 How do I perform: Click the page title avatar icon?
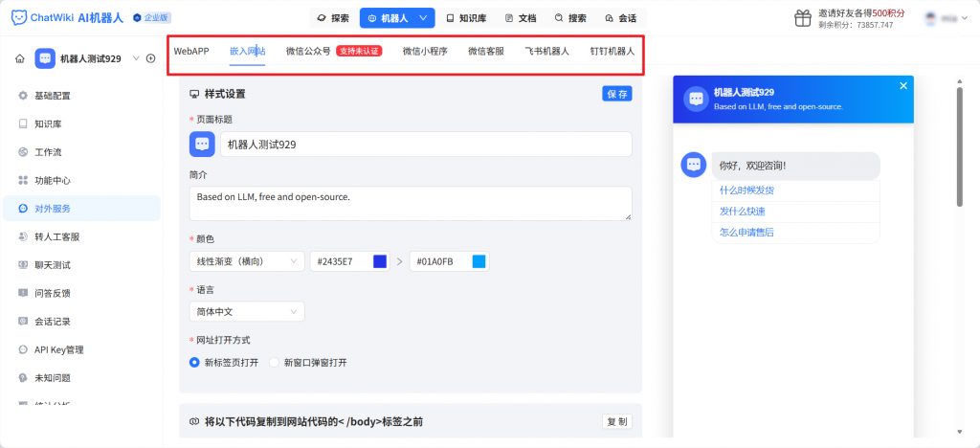point(202,145)
